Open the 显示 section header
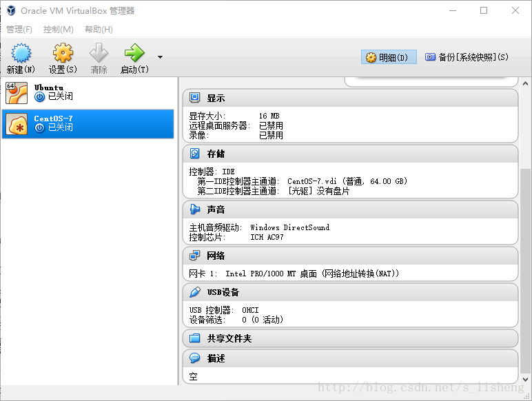The height and width of the screenshot is (401, 532). click(350, 98)
